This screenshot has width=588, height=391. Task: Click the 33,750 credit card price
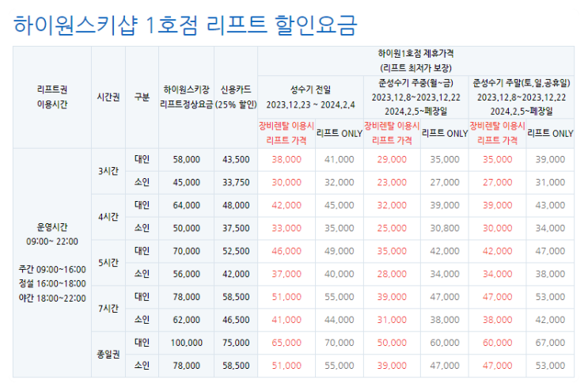point(236,183)
